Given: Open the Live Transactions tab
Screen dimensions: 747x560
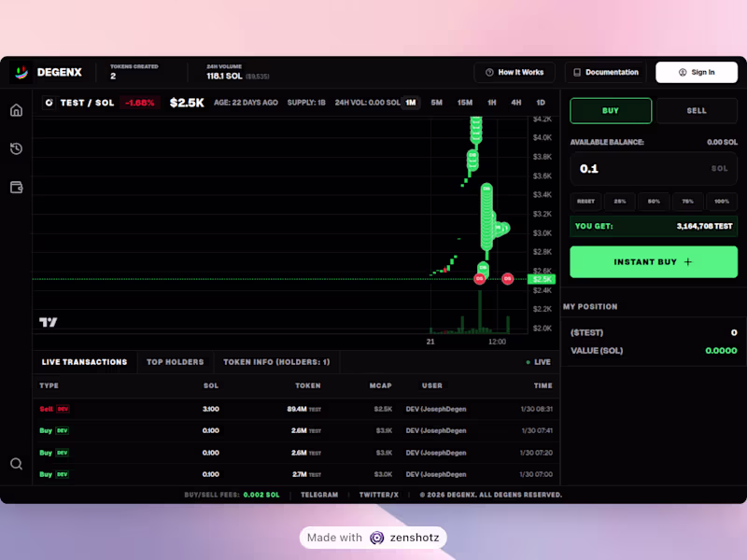Looking at the screenshot, I should point(84,362).
